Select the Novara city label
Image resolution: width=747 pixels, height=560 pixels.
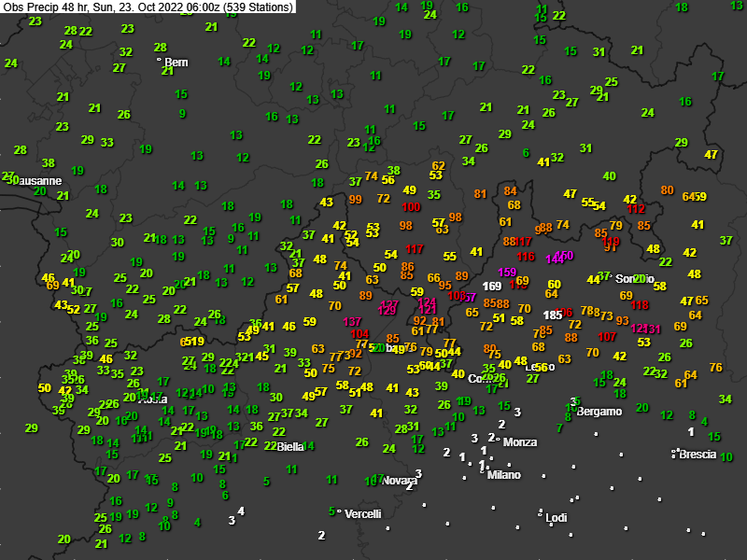400,481
